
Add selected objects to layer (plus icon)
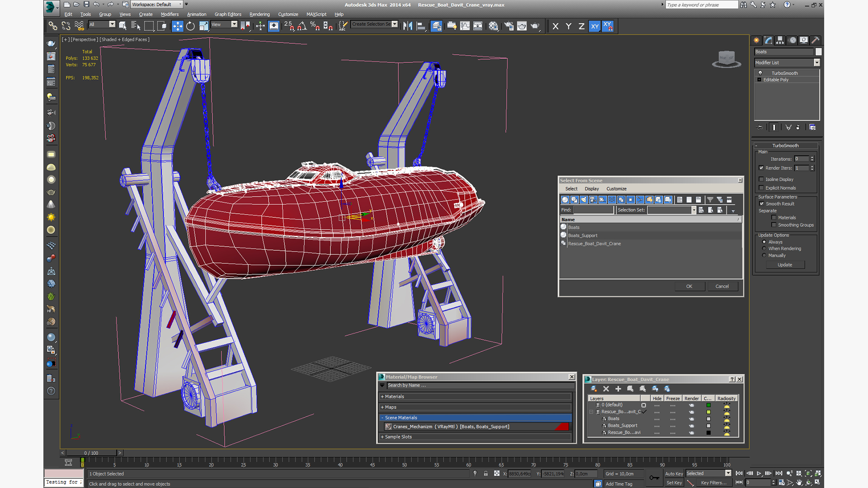click(618, 389)
